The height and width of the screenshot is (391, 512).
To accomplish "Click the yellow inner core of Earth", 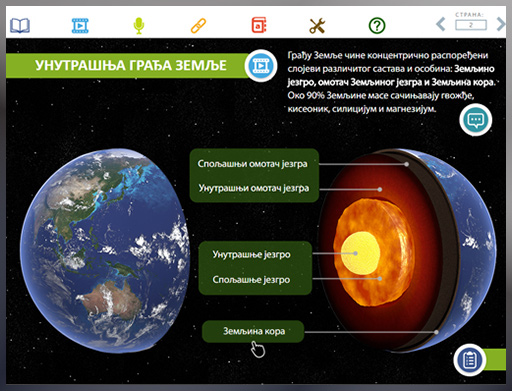I will pos(361,252).
